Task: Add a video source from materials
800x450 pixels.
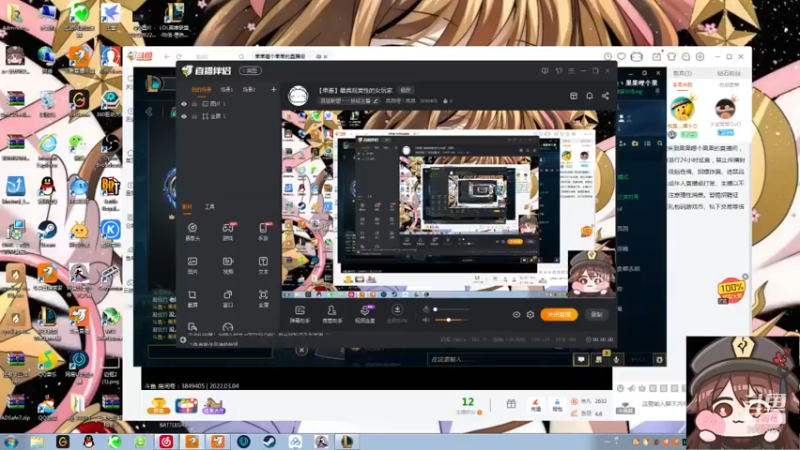Action: point(228,265)
